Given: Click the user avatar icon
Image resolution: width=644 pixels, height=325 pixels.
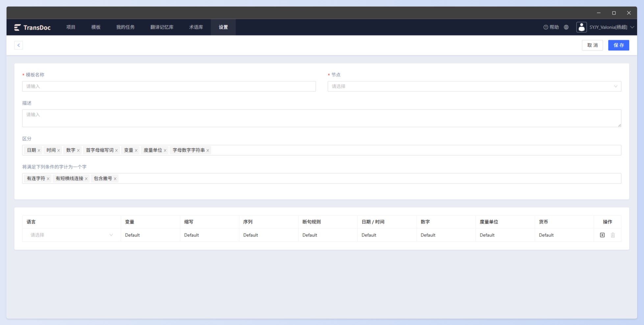Looking at the screenshot, I should 581,27.
